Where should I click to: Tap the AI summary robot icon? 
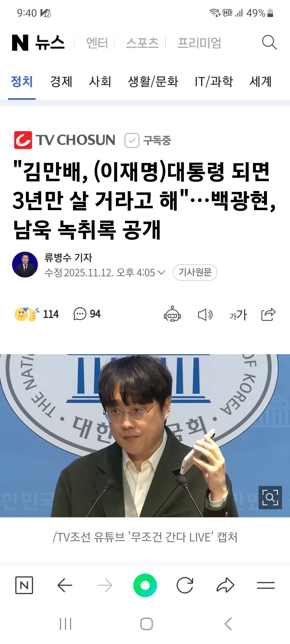[172, 314]
